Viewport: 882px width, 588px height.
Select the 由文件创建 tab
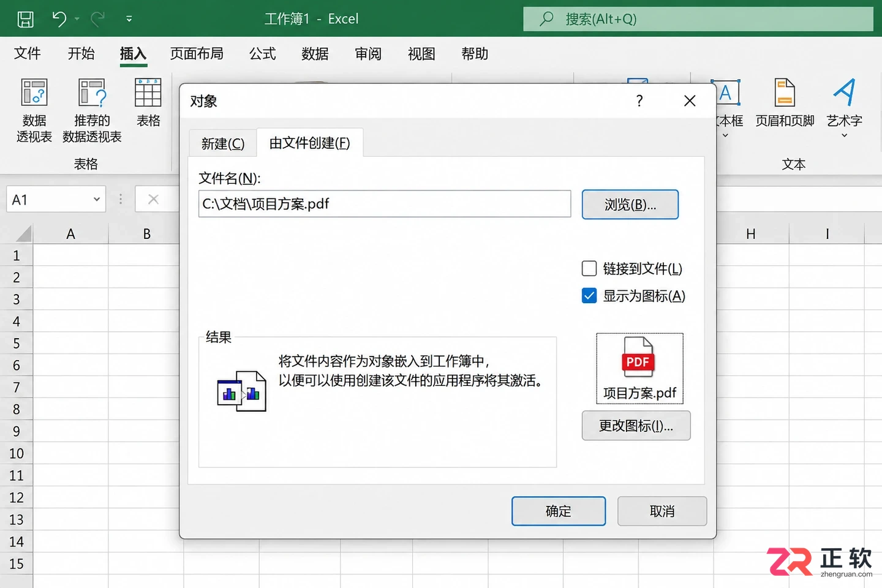pos(310,143)
